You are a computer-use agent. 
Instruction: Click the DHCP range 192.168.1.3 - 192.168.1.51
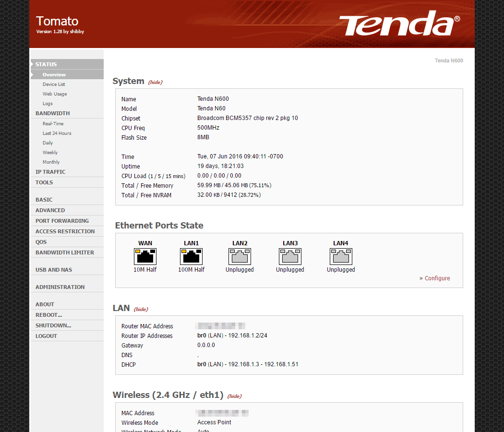(248, 364)
